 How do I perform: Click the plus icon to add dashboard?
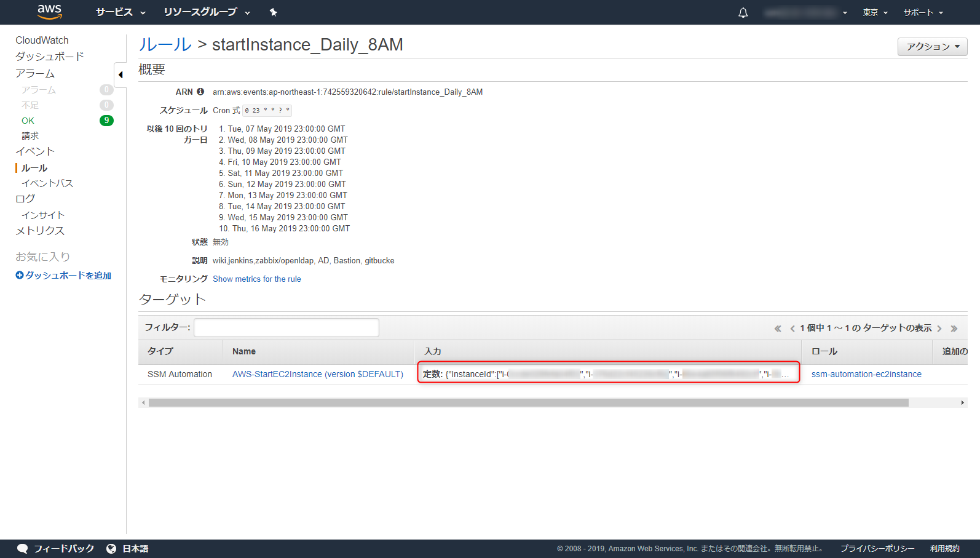tap(20, 276)
